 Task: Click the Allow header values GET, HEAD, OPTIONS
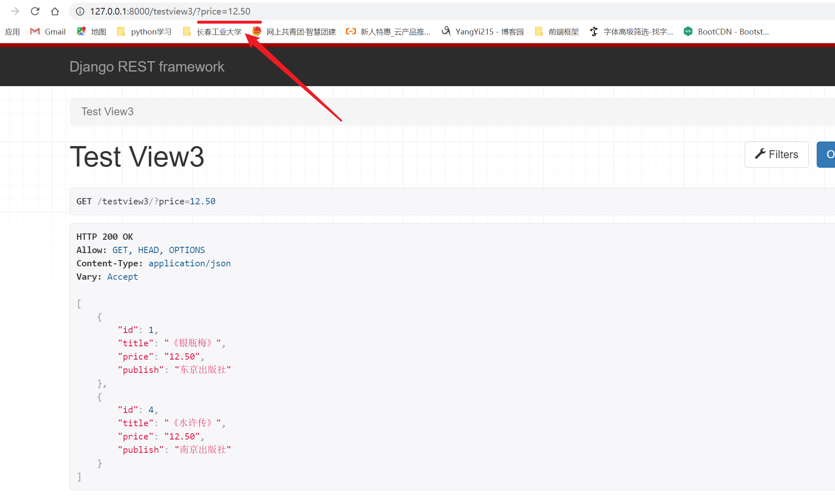click(159, 250)
